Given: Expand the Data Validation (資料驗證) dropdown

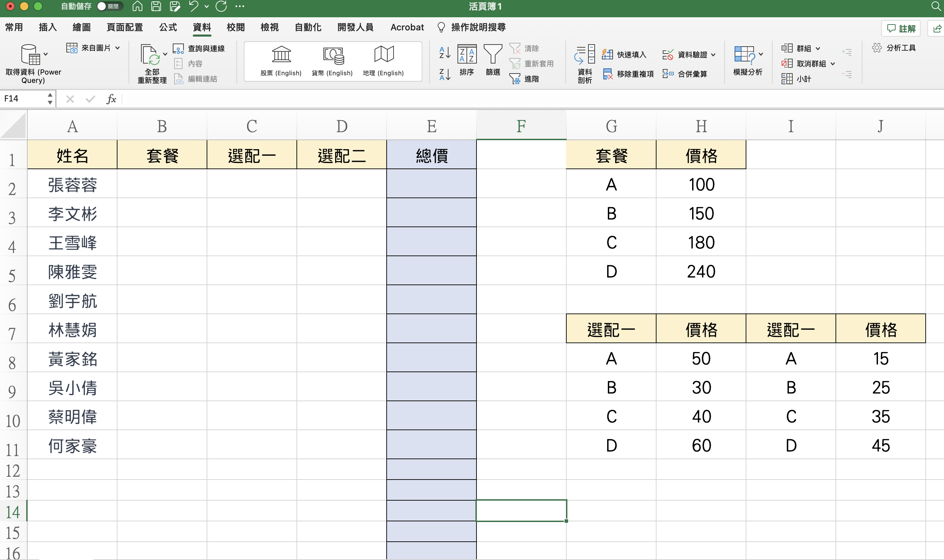Looking at the screenshot, I should coord(713,55).
